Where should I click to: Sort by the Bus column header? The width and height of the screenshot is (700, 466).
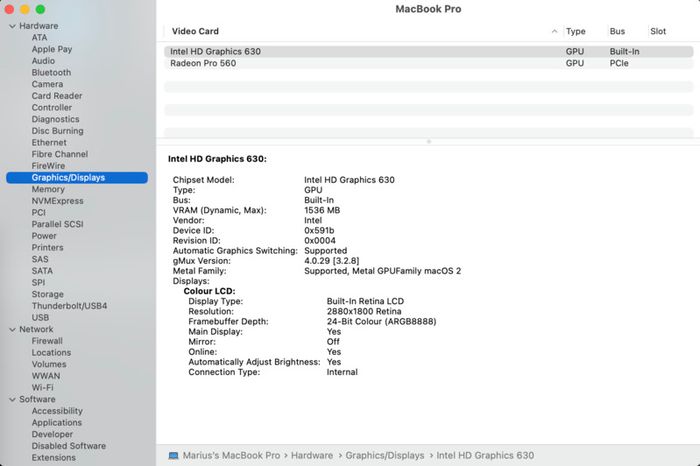point(617,31)
